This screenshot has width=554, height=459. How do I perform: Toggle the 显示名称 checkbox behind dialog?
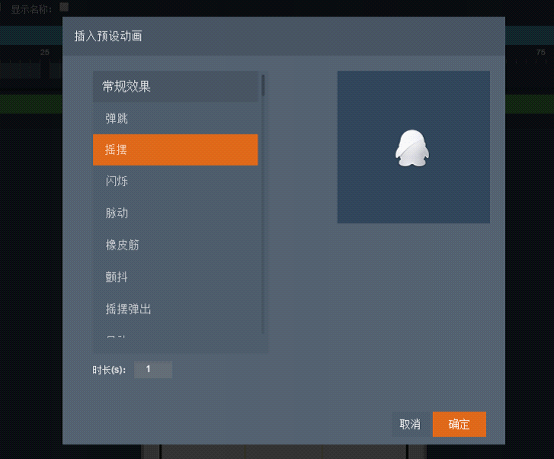64,7
